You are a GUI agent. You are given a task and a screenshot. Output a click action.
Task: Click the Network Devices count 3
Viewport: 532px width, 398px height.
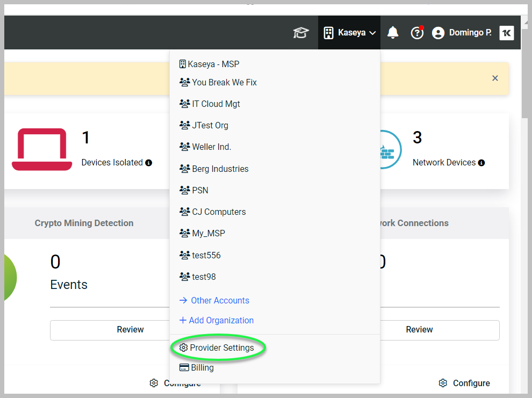point(418,138)
